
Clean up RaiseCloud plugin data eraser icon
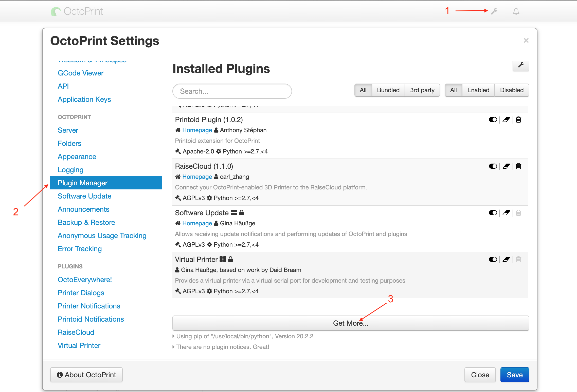pyautogui.click(x=506, y=166)
